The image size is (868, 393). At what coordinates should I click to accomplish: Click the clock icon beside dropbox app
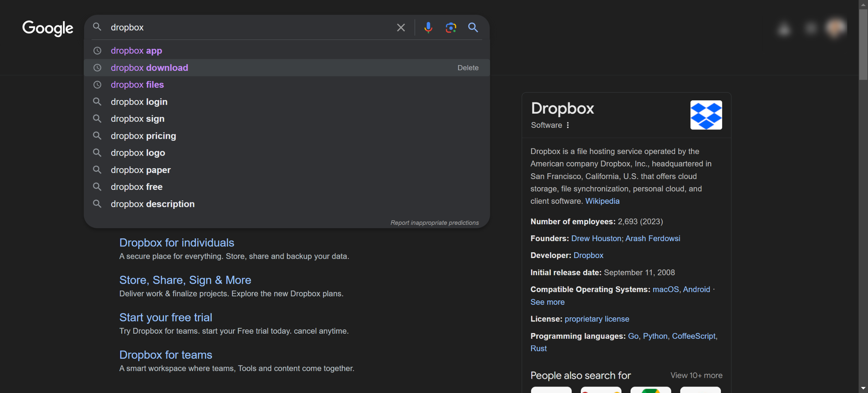coord(97,51)
